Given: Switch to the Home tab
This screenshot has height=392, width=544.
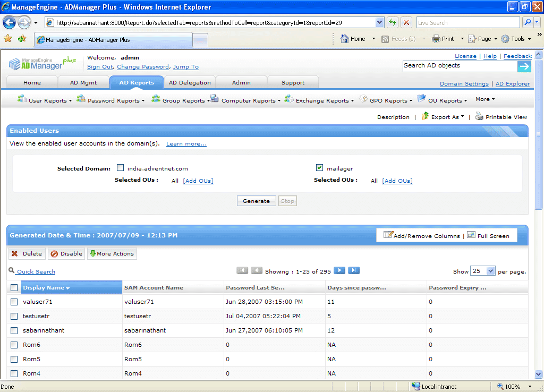Looking at the screenshot, I should (32, 82).
